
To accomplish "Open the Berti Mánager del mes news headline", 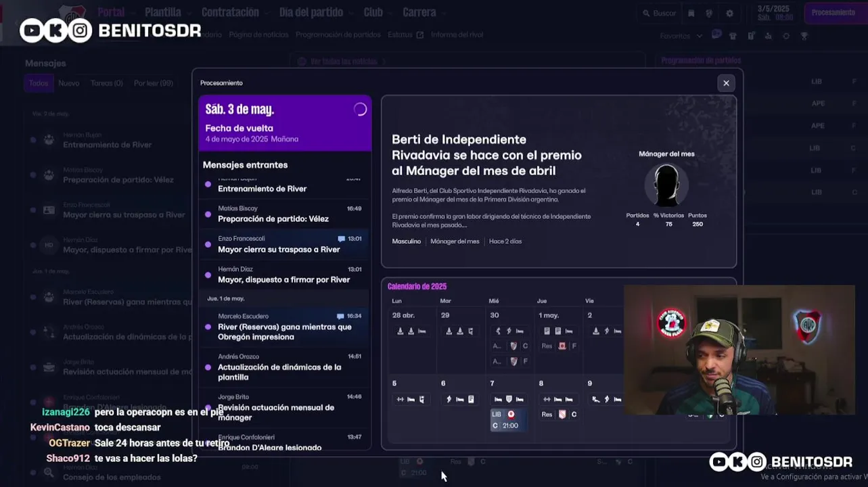I will pyautogui.click(x=486, y=155).
